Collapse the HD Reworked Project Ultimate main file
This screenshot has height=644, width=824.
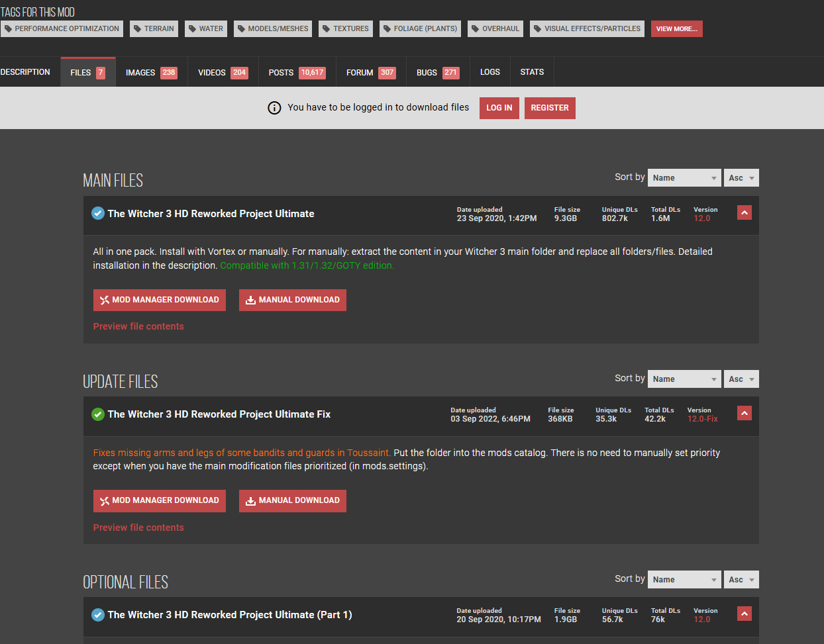point(745,212)
